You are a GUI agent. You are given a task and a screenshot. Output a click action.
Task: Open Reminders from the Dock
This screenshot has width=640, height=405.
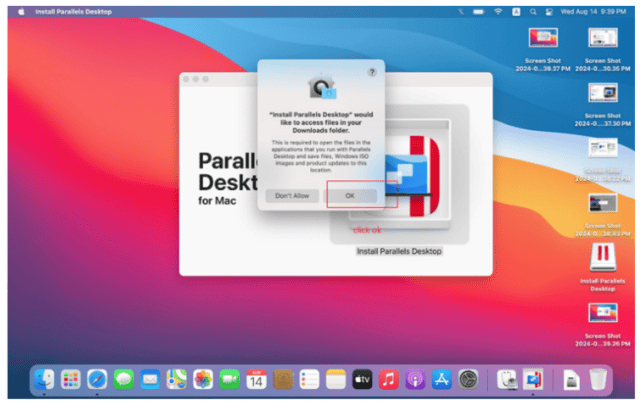coord(309,380)
